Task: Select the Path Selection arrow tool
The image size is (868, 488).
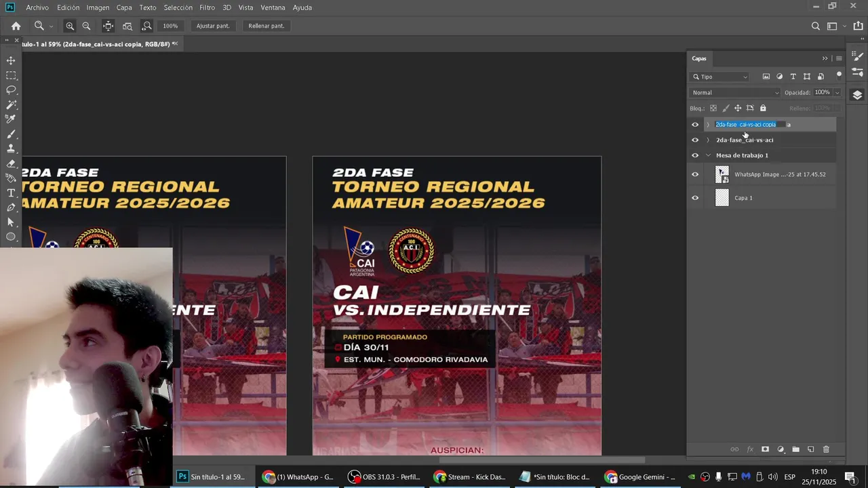Action: tap(11, 222)
